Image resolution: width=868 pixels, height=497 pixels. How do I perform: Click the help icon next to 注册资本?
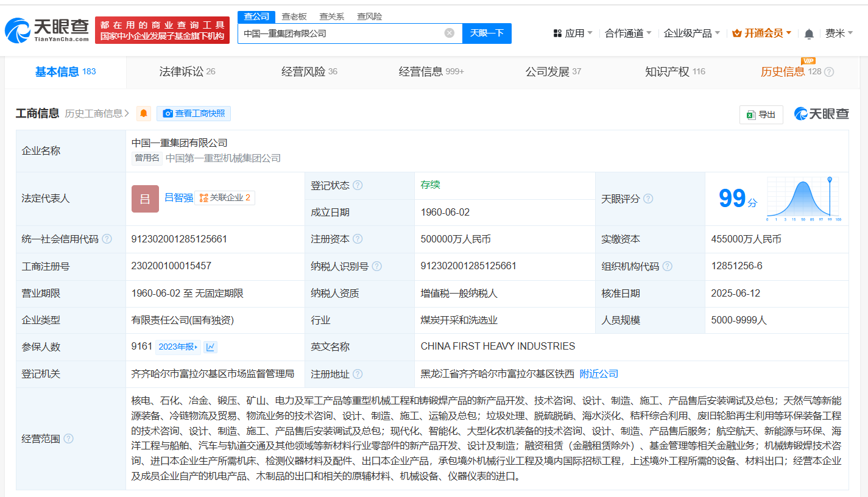point(358,239)
